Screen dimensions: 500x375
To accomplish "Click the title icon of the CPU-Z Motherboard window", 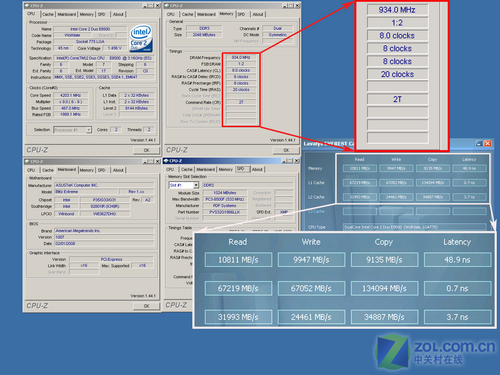I will pos(27,161).
